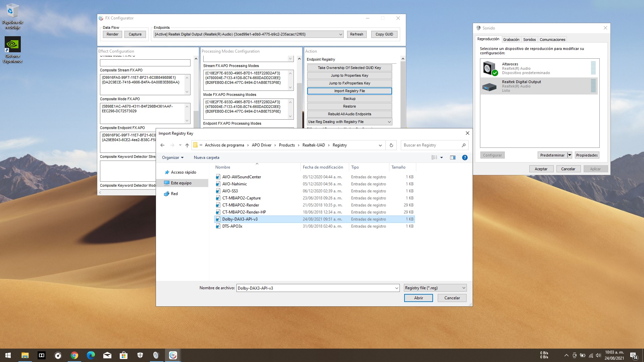Click Rebuild All Audio Endpoints
The height and width of the screenshot is (362, 644).
[349, 114]
